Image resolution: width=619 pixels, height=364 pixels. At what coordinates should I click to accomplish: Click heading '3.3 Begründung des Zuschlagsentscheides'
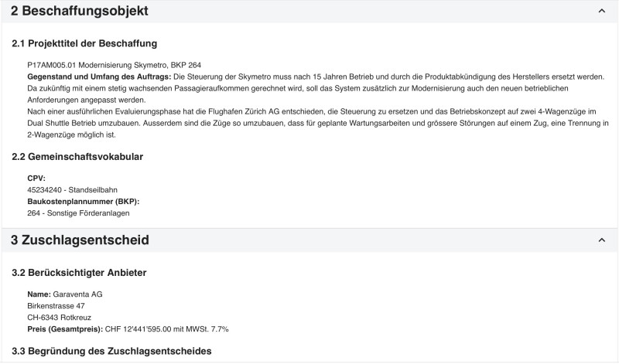pos(111,352)
